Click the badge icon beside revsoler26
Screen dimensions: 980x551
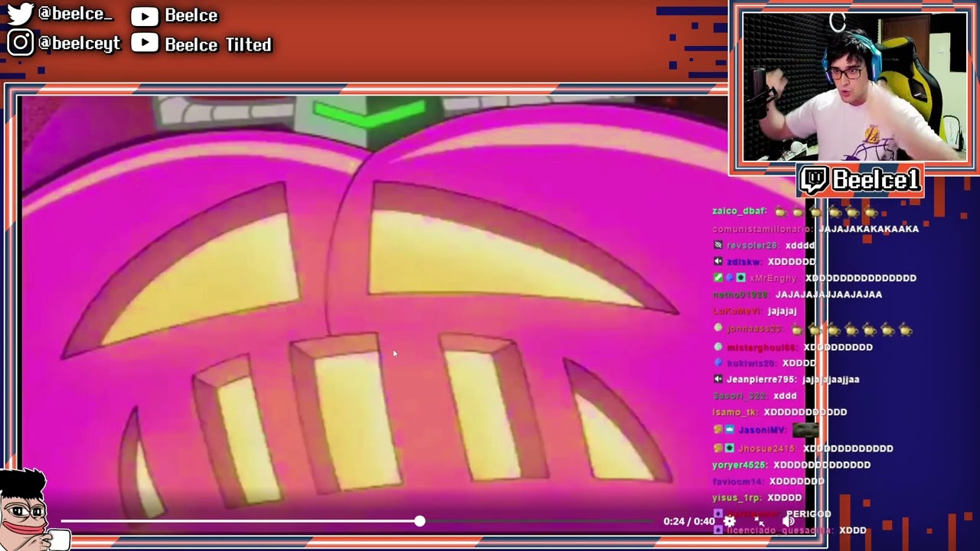[x=717, y=246]
